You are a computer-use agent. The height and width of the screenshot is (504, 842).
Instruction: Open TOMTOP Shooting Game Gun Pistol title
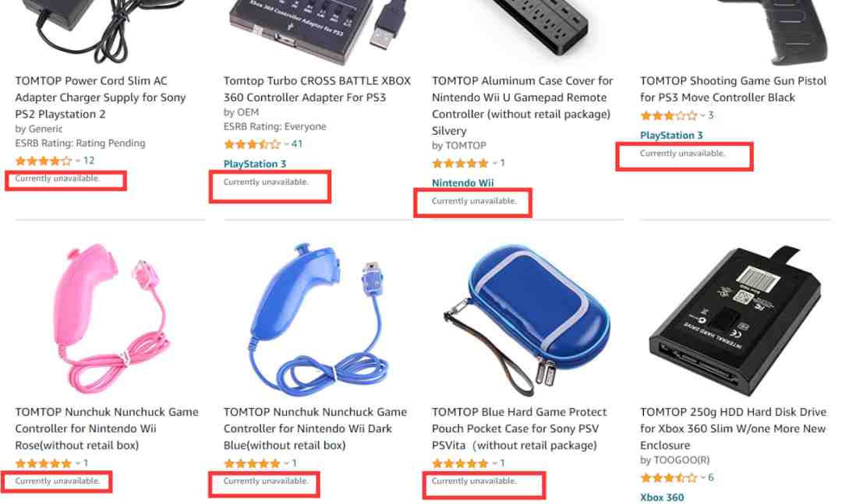[x=733, y=89]
